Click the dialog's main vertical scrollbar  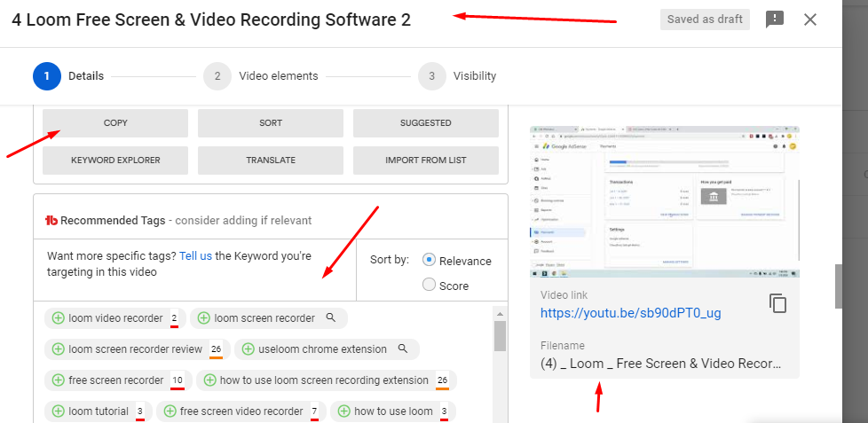tap(838, 286)
